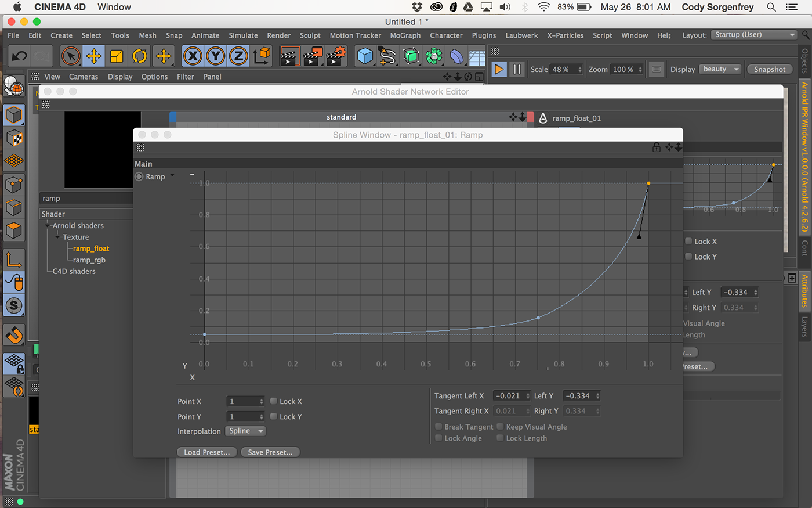Click the Snapshot button
The image size is (812, 508).
pyautogui.click(x=770, y=69)
